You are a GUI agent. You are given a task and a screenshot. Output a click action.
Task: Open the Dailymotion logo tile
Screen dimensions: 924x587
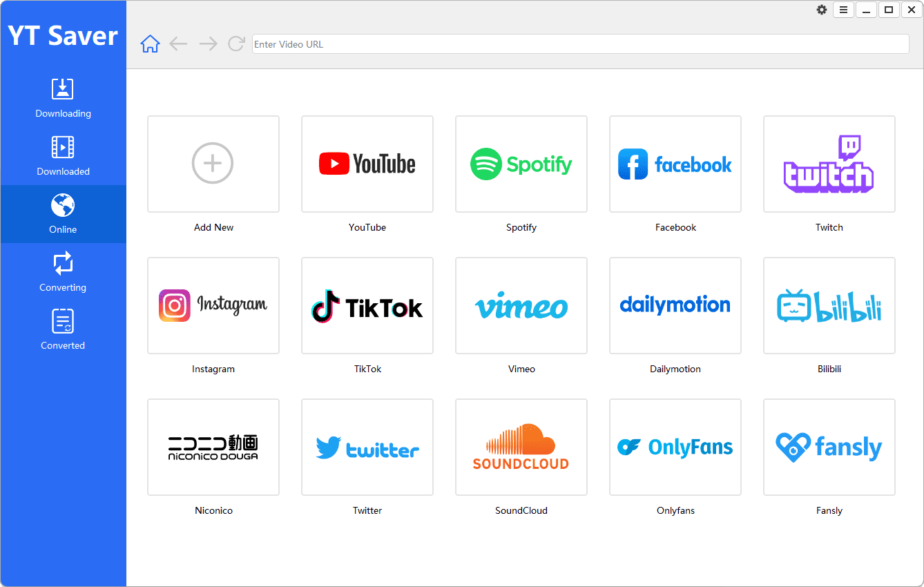coord(675,306)
